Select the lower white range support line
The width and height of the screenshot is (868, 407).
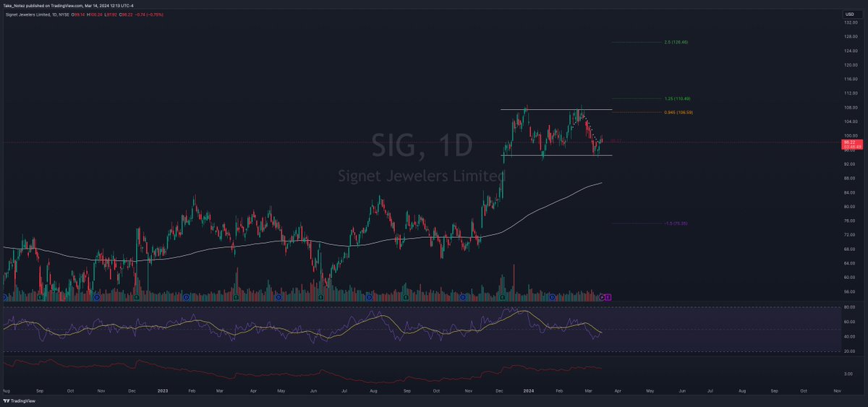tap(556, 155)
